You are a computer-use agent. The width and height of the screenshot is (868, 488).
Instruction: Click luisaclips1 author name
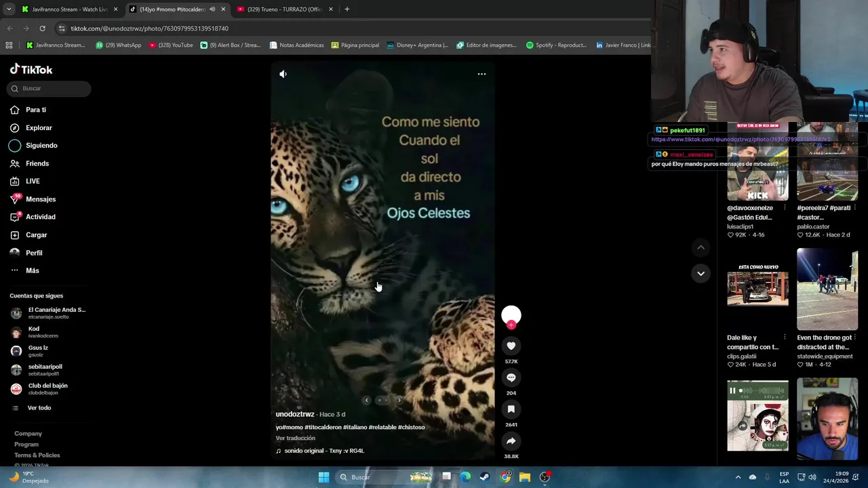pos(741,226)
